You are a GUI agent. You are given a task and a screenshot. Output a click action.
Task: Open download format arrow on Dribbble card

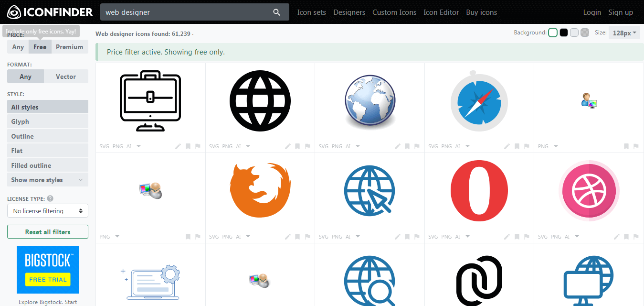click(577, 237)
